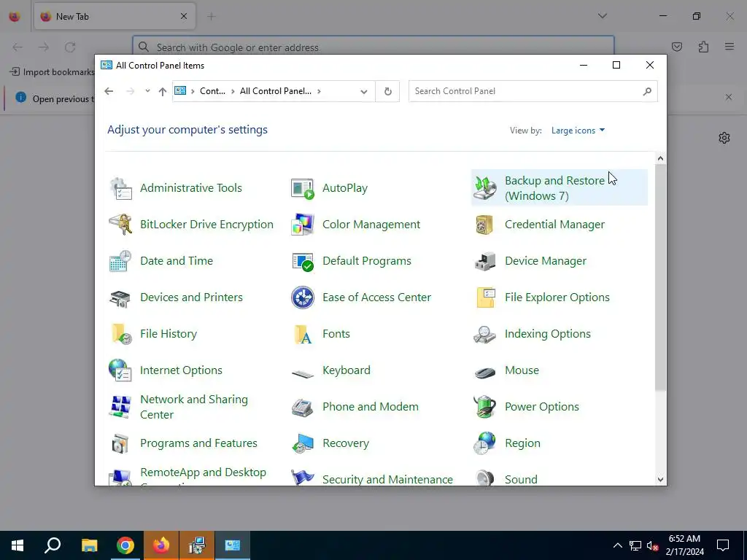
Task: Click the Keyboard icon
Action: tap(303, 373)
